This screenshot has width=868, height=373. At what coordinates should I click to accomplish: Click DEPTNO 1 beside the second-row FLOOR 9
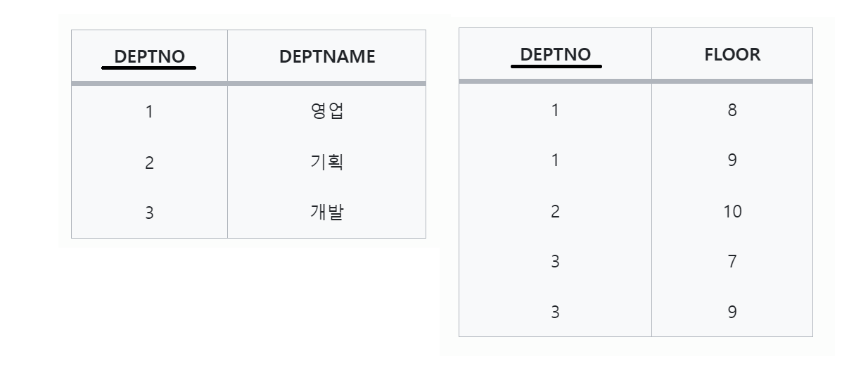coord(555,160)
